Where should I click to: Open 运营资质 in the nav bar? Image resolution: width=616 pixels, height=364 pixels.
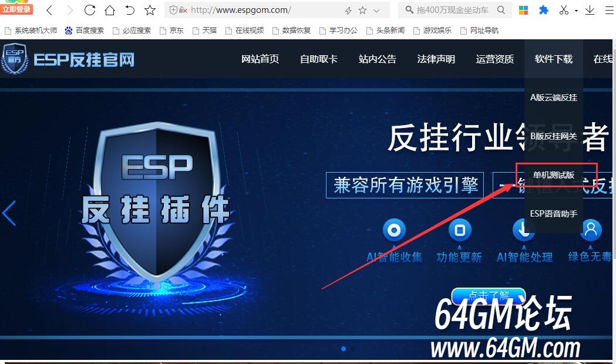point(494,59)
